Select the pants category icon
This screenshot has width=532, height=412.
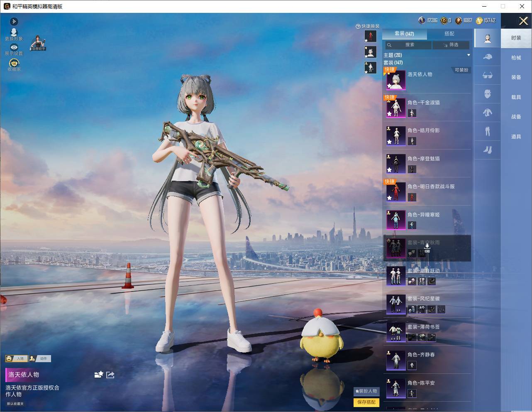488,132
